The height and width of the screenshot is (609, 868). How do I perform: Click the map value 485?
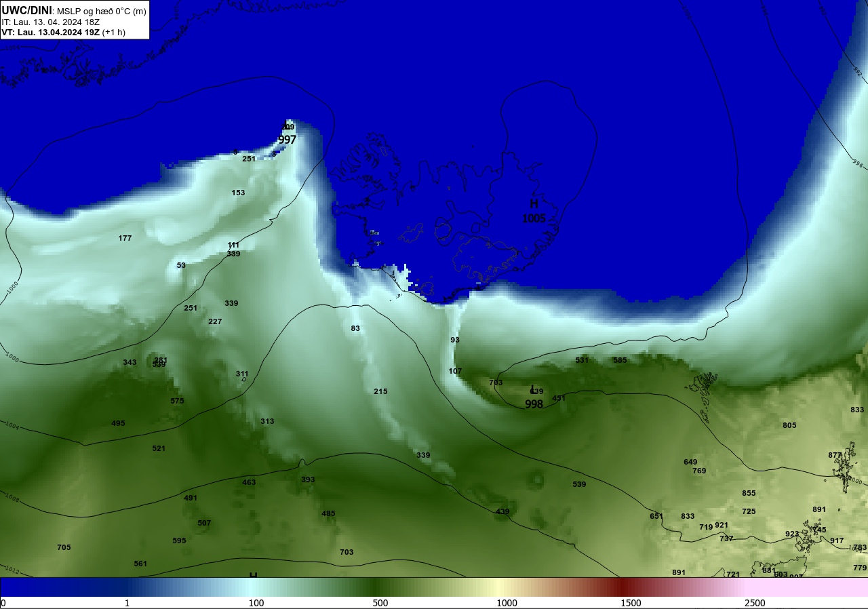328,513
